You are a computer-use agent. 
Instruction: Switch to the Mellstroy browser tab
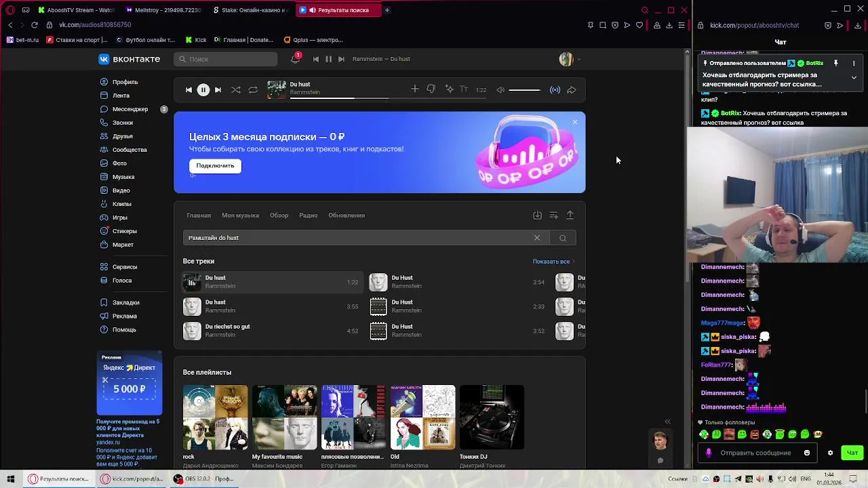click(x=163, y=10)
